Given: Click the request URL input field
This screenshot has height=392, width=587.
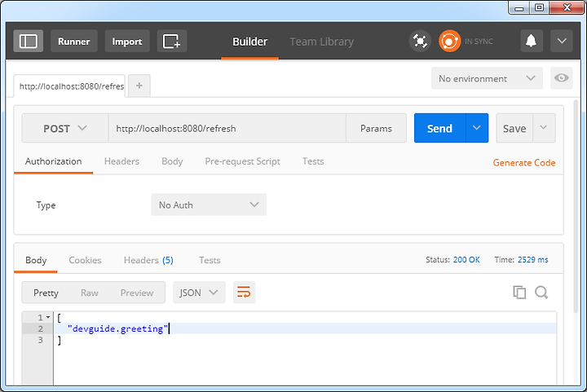Looking at the screenshot, I should click(227, 128).
